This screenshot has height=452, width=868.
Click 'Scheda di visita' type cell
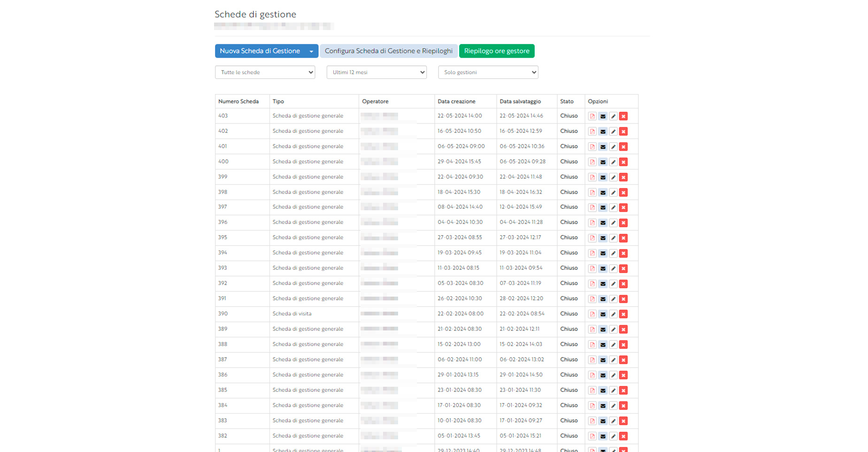[x=292, y=314]
